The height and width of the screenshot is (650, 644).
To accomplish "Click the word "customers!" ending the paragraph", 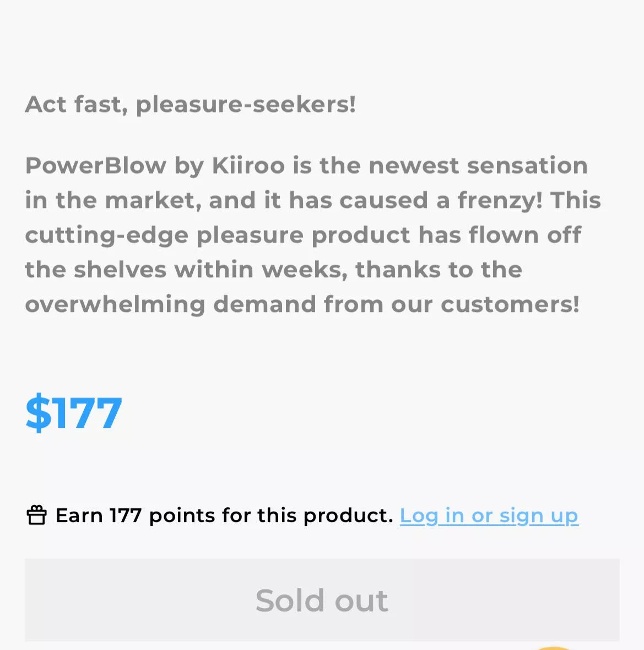I will (510, 304).
